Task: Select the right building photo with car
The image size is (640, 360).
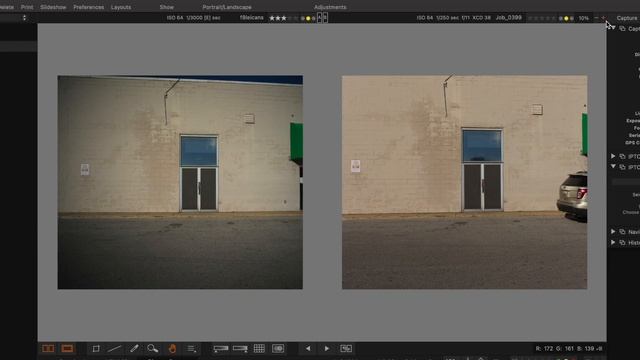Action: (464, 182)
